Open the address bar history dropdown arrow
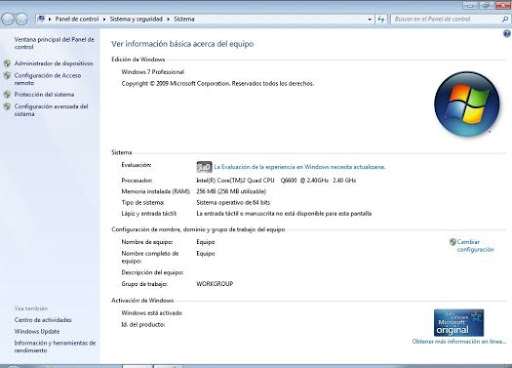512x368 pixels. 369,19
